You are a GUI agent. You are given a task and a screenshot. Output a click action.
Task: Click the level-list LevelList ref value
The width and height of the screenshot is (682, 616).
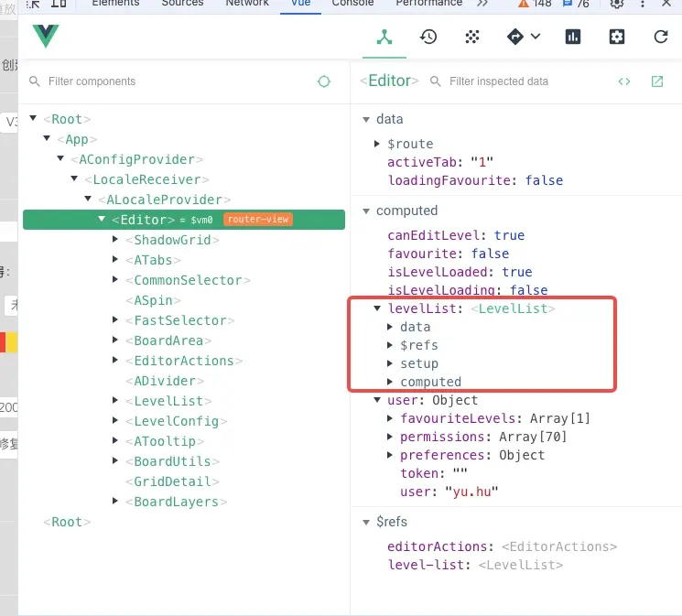(521, 565)
